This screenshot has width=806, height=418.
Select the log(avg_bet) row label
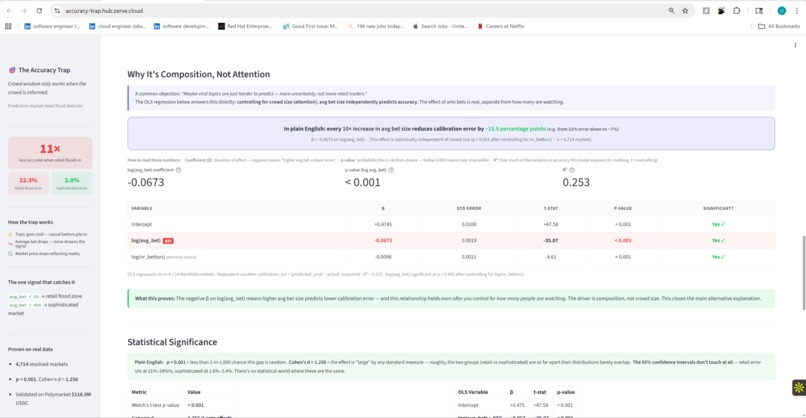[x=145, y=241]
